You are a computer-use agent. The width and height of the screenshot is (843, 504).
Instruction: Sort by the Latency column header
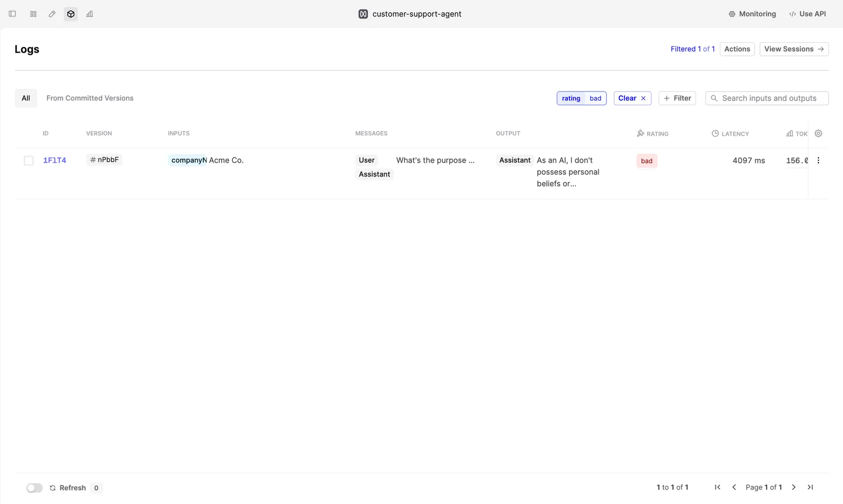click(730, 134)
